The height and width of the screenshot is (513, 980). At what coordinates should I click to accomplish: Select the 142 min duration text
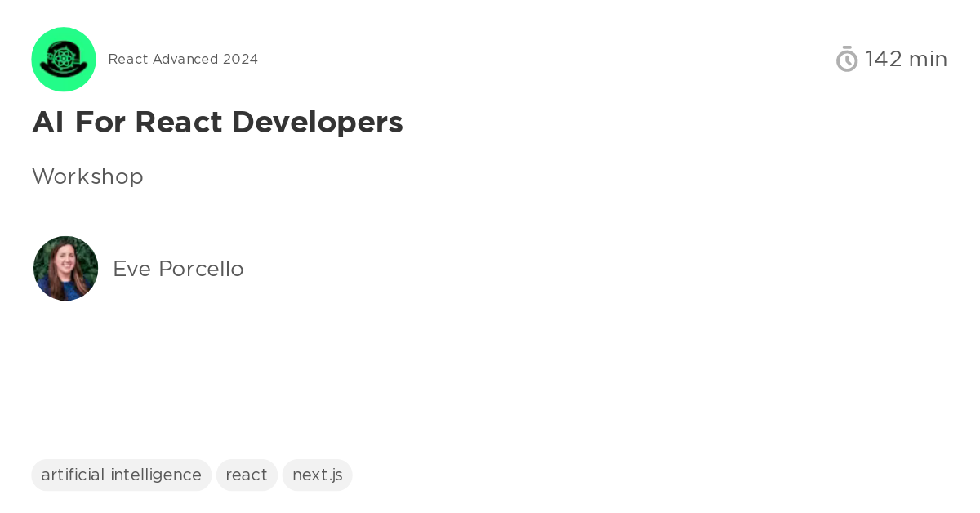(906, 58)
